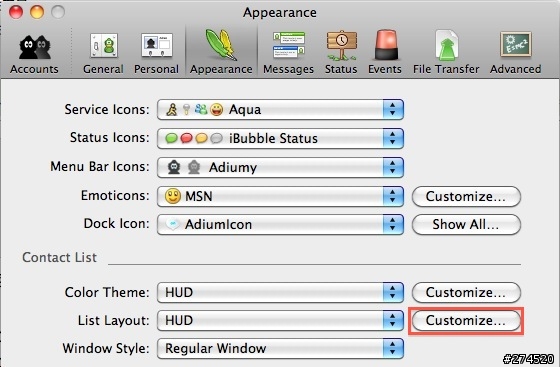Open File Transfer preferences
The image size is (560, 367).
point(446,53)
